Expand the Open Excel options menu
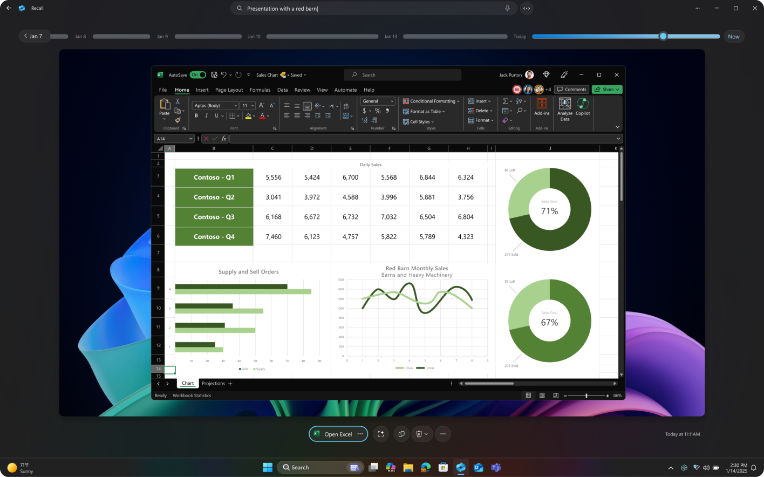The width and height of the screenshot is (764, 477). (360, 434)
